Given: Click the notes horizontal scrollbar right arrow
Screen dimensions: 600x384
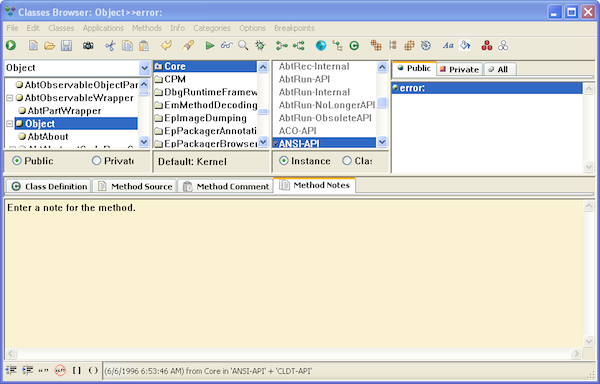Looking at the screenshot, I should tap(577, 353).
